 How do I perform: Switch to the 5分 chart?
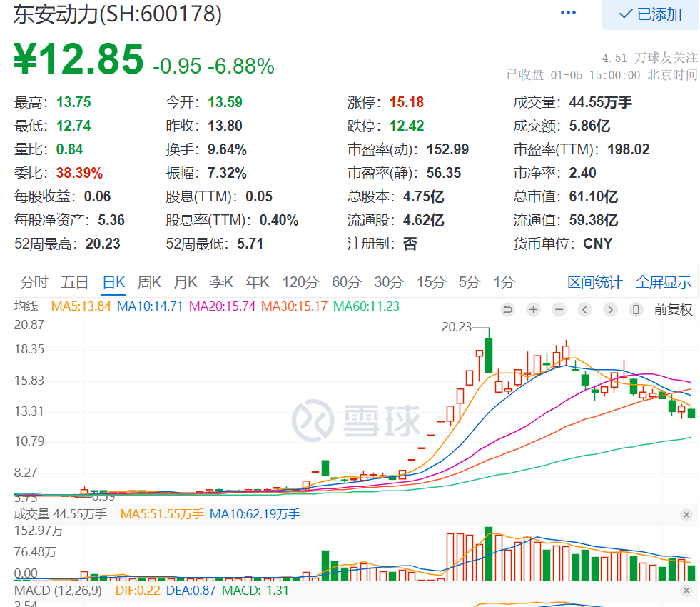pyautogui.click(x=470, y=282)
